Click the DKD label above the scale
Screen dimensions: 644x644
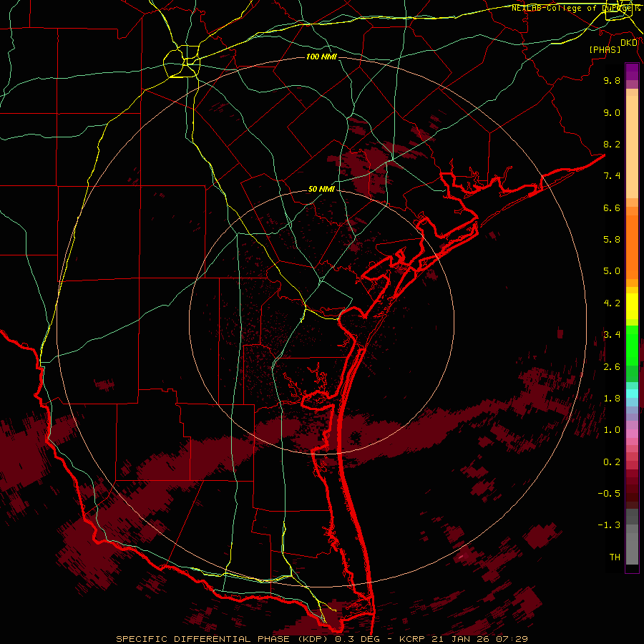(x=629, y=43)
